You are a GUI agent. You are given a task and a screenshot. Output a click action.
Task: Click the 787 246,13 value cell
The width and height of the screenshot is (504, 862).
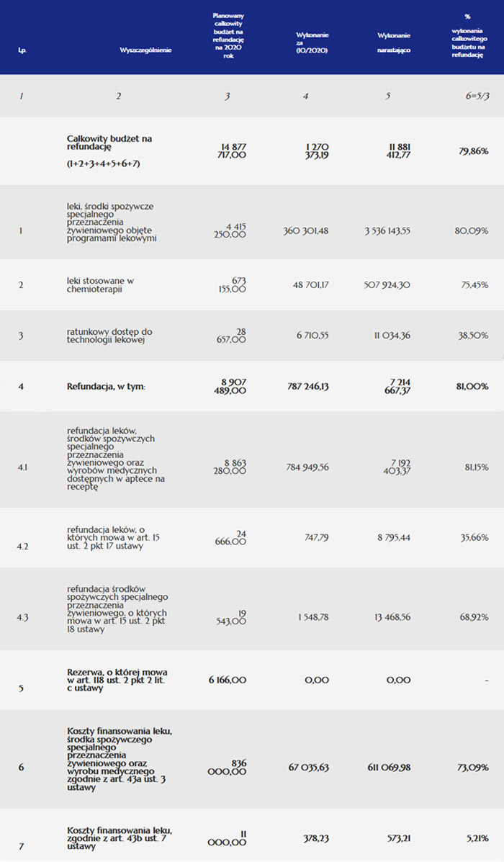308,387
